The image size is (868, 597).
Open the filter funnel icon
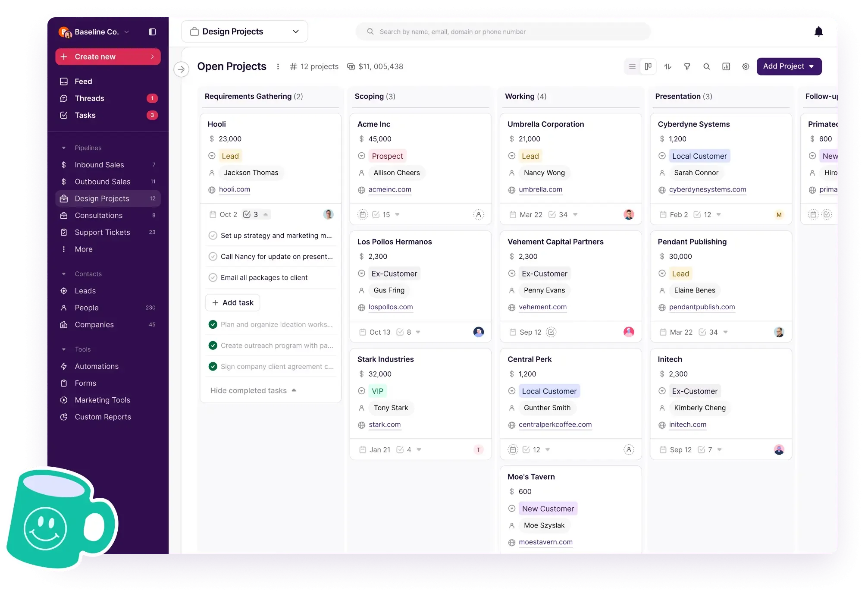(687, 66)
